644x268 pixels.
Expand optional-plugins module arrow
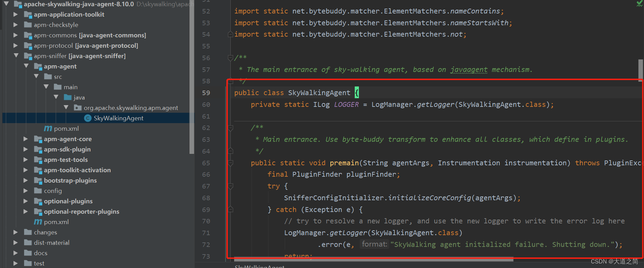point(25,201)
